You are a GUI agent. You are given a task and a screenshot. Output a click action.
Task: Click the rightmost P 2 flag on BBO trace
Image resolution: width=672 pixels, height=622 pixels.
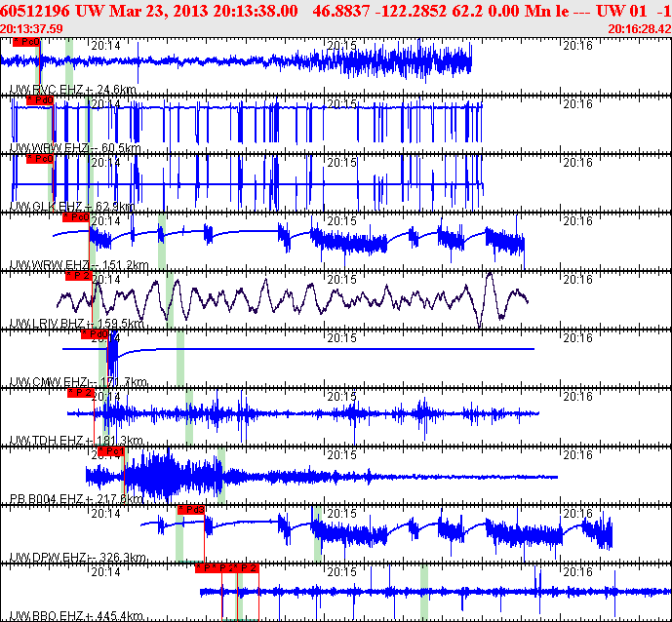tap(247, 569)
